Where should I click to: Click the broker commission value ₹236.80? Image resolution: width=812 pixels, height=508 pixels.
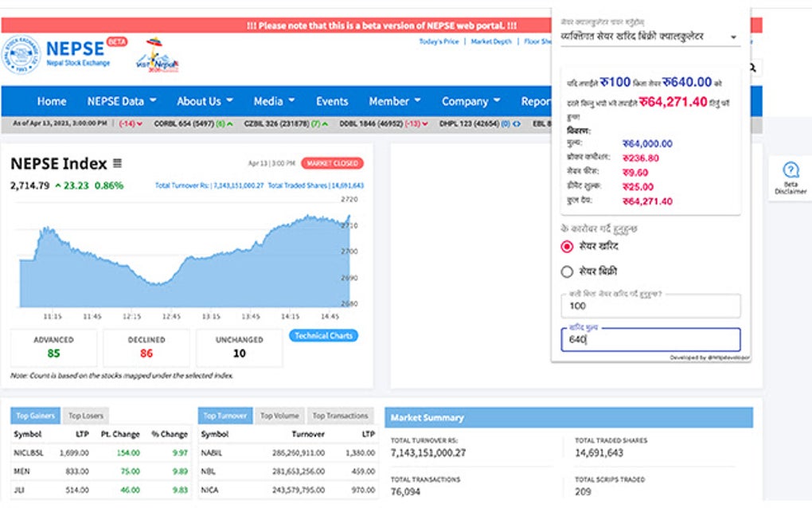(641, 158)
